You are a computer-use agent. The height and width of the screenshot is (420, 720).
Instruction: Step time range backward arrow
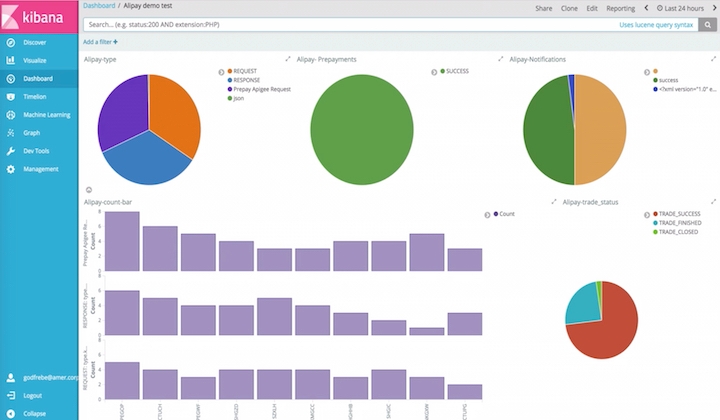tap(646, 8)
